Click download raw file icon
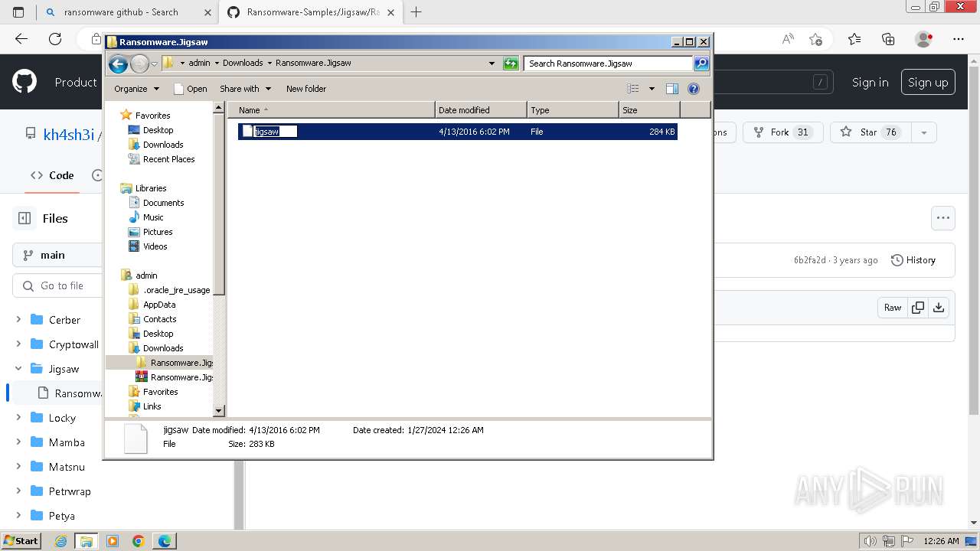The width and height of the screenshot is (980, 551). (939, 308)
